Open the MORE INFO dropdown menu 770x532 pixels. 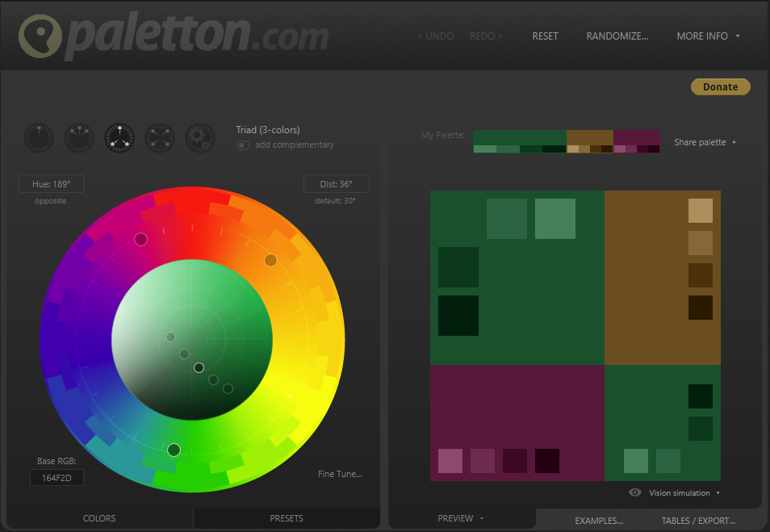point(708,36)
